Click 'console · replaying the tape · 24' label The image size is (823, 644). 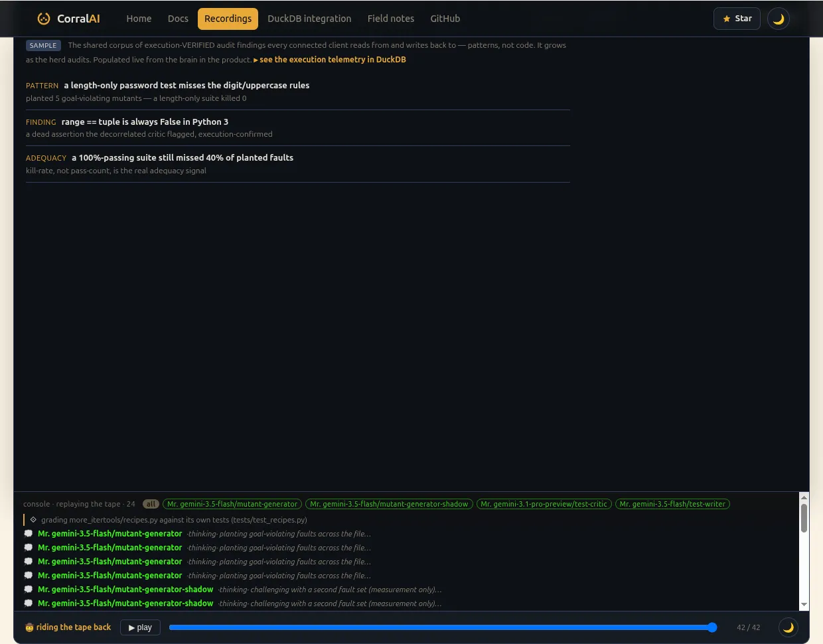tap(79, 504)
